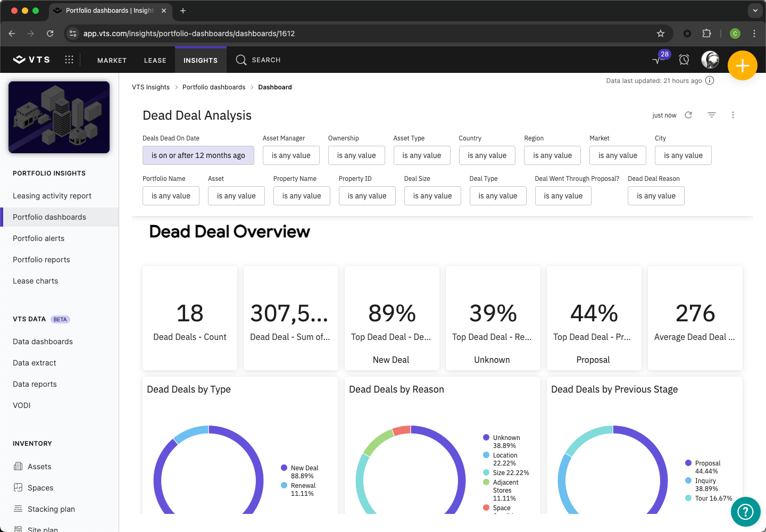766x532 pixels.
Task: Open notifications with 28 badge
Action: tap(659, 59)
